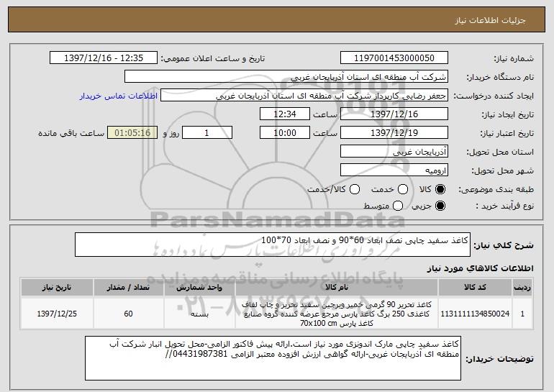
Task: Select the کالا radio button
Action: [x=440, y=190]
